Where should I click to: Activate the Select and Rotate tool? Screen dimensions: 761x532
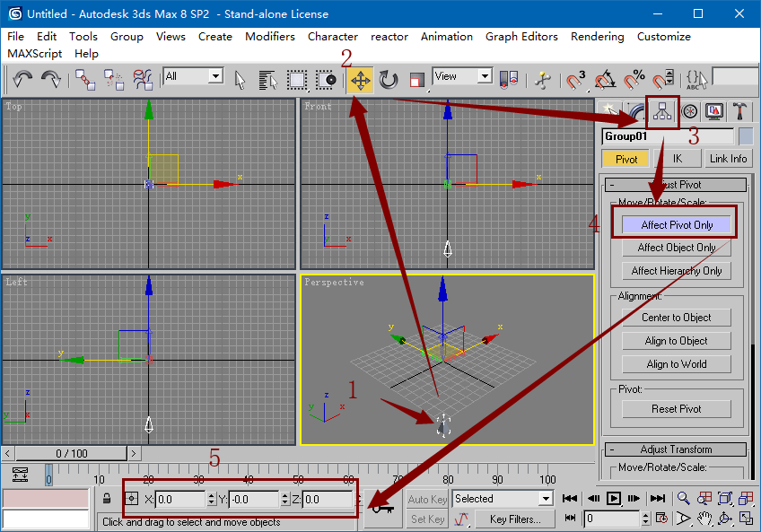(x=389, y=80)
